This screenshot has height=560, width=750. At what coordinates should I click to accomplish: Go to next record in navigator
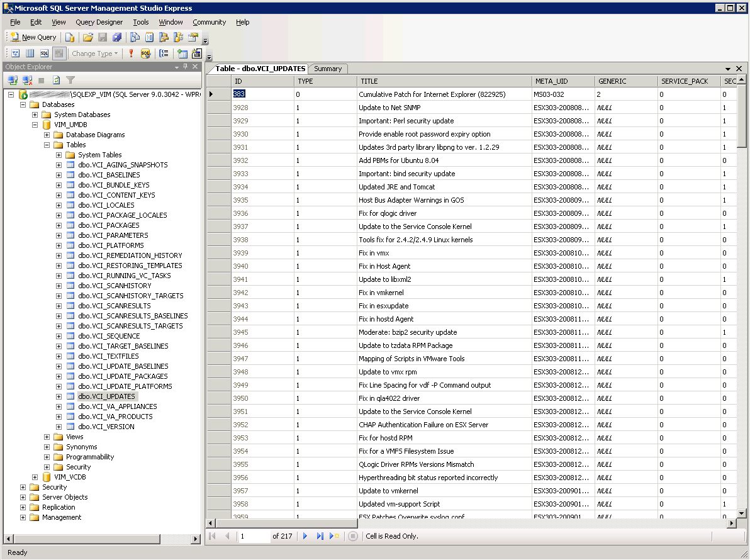click(305, 536)
